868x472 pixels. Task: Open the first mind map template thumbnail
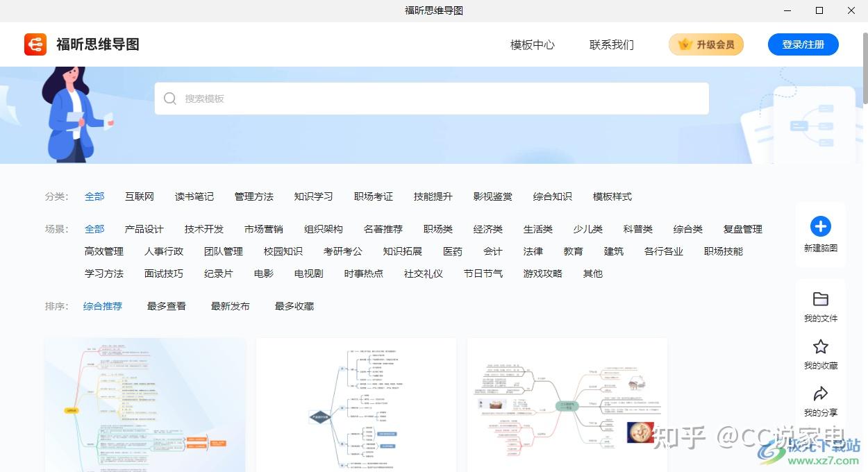coord(145,405)
